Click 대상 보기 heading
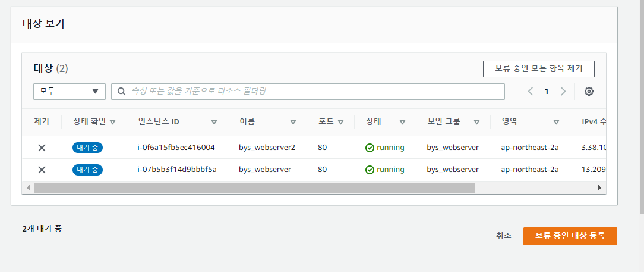The height and width of the screenshot is (272, 644). [43, 24]
